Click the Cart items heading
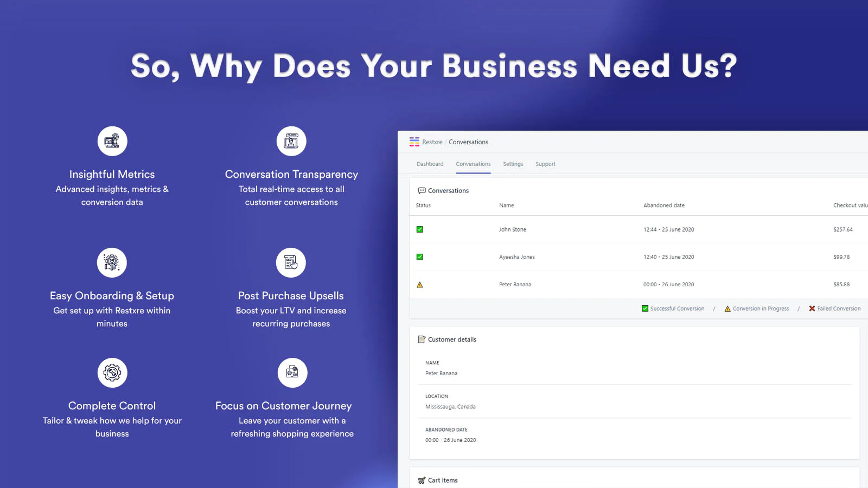868x488 pixels. coord(443,480)
